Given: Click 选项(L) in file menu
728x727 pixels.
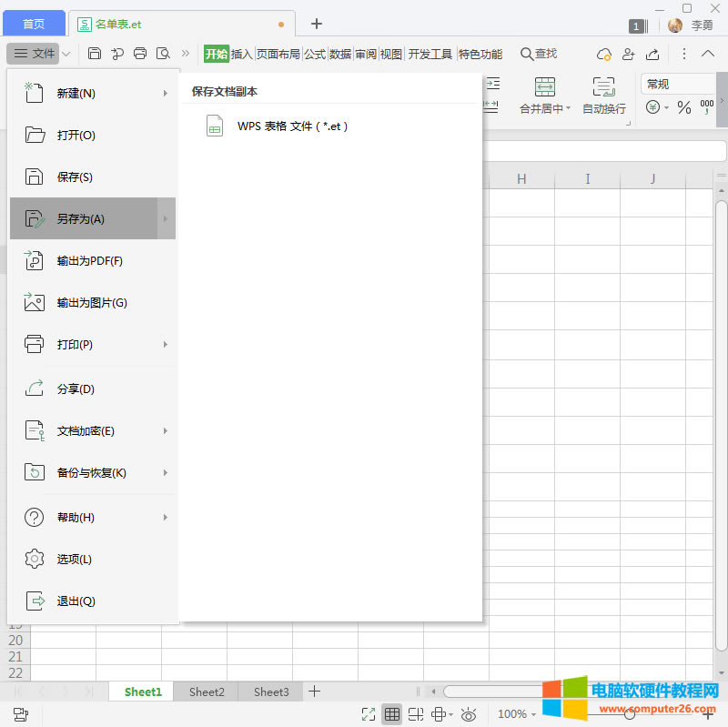Looking at the screenshot, I should tap(75, 560).
